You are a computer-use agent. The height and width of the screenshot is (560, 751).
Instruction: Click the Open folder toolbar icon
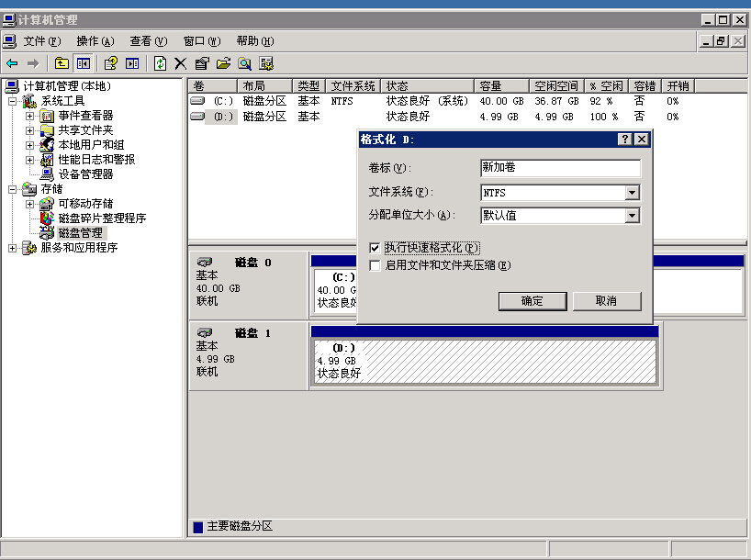click(223, 63)
